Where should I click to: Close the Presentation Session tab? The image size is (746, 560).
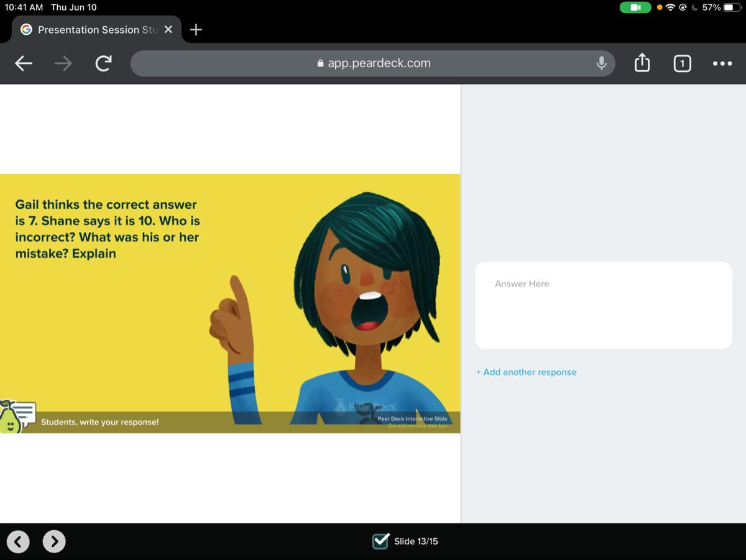coord(168,29)
